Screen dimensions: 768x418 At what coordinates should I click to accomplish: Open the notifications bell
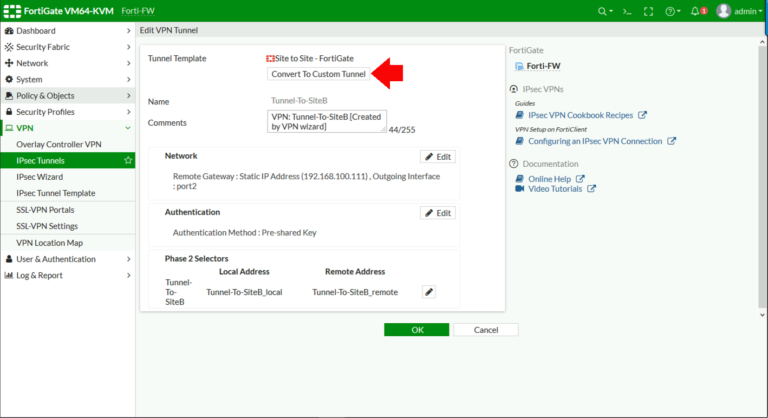click(x=695, y=11)
